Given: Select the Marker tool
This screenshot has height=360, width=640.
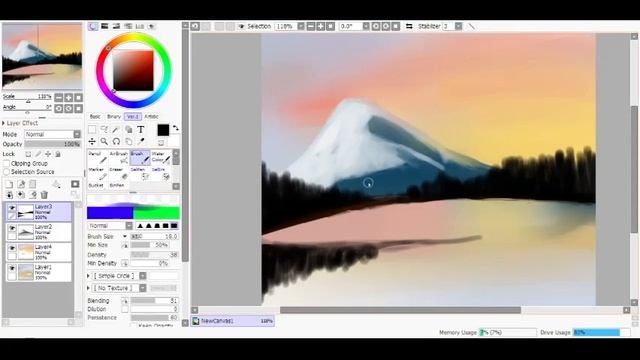Looking at the screenshot, I should click(x=98, y=173).
